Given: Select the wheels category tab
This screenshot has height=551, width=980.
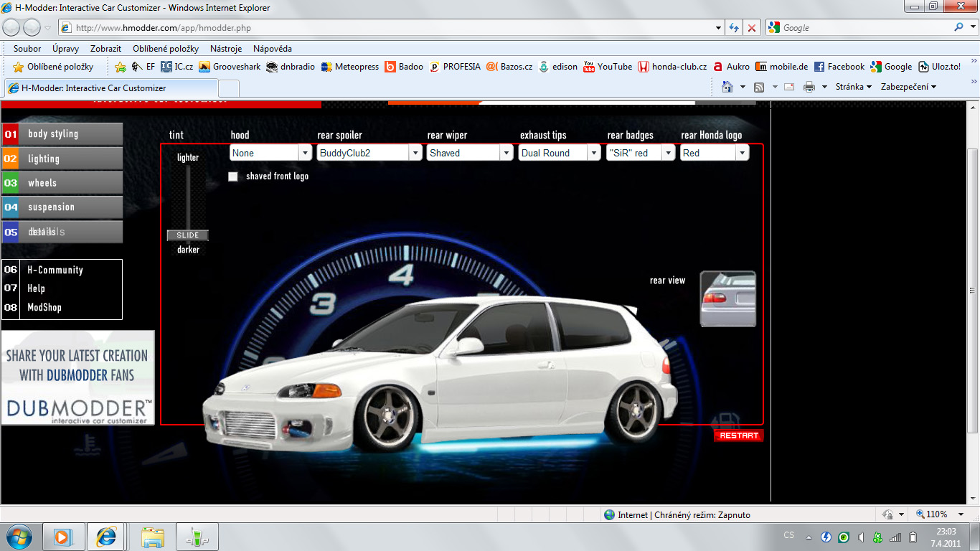Looking at the screenshot, I should (x=62, y=183).
